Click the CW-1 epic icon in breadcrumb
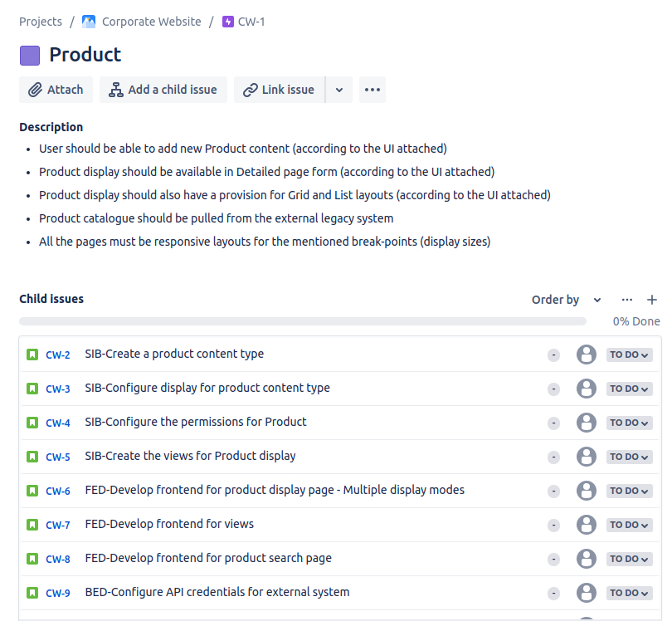 click(x=228, y=21)
